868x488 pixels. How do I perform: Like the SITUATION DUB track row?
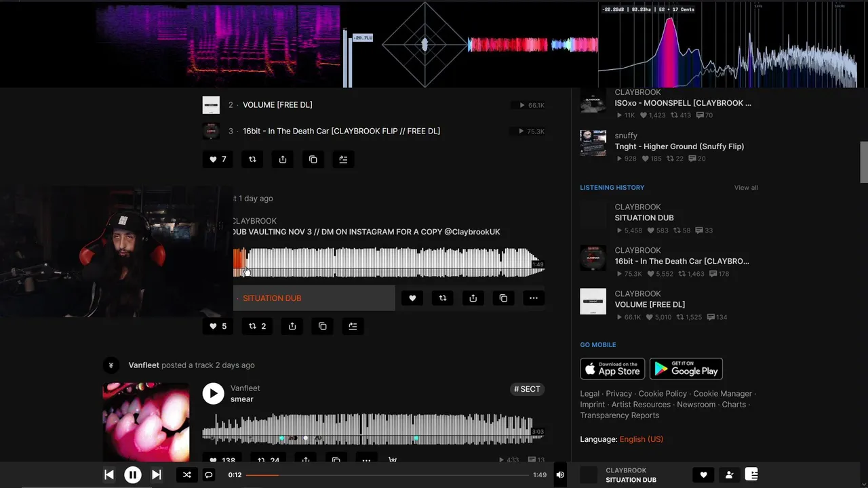point(412,298)
